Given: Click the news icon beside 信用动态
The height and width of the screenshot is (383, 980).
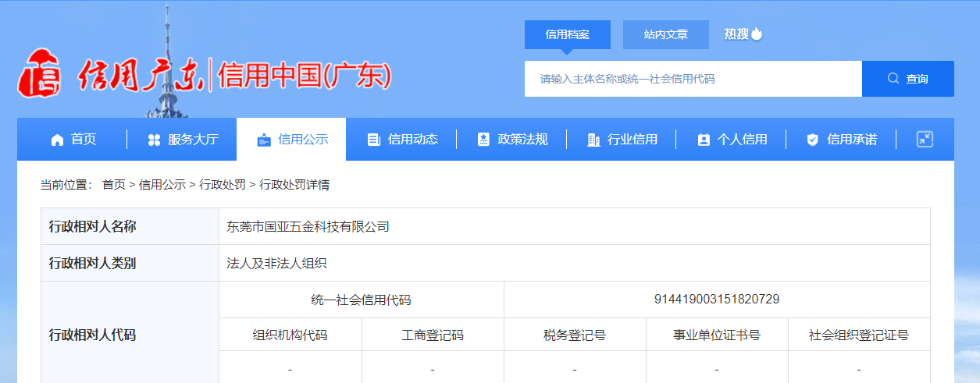Looking at the screenshot, I should [x=373, y=140].
